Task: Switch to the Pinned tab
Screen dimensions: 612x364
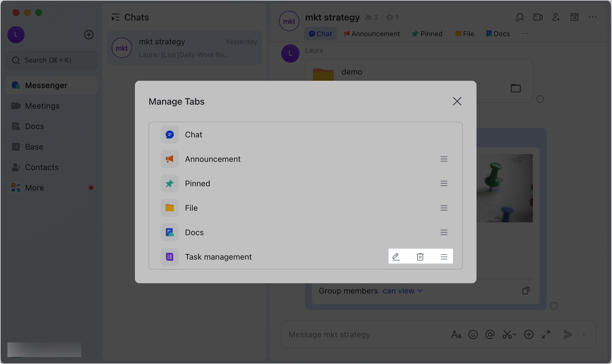Action: [x=427, y=34]
